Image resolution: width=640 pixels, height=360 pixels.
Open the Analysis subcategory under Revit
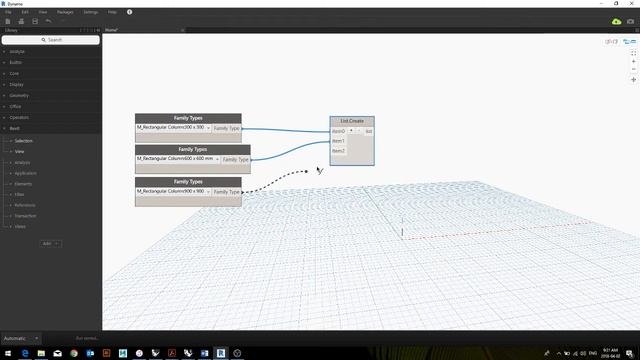pos(22,162)
